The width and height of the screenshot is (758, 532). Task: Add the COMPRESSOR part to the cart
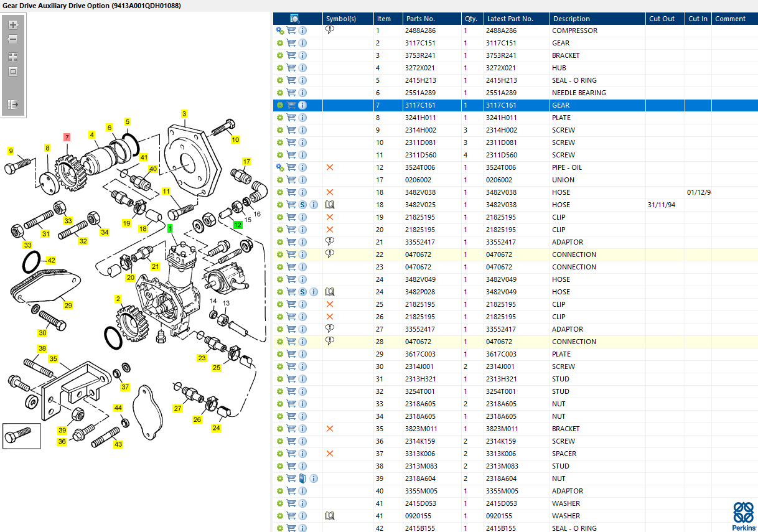[x=291, y=30]
